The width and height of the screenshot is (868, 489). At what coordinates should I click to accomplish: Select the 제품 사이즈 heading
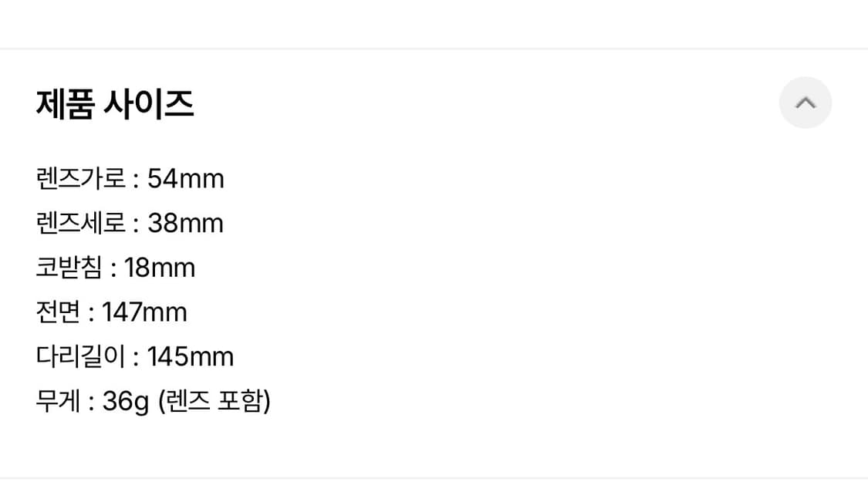coord(116,103)
